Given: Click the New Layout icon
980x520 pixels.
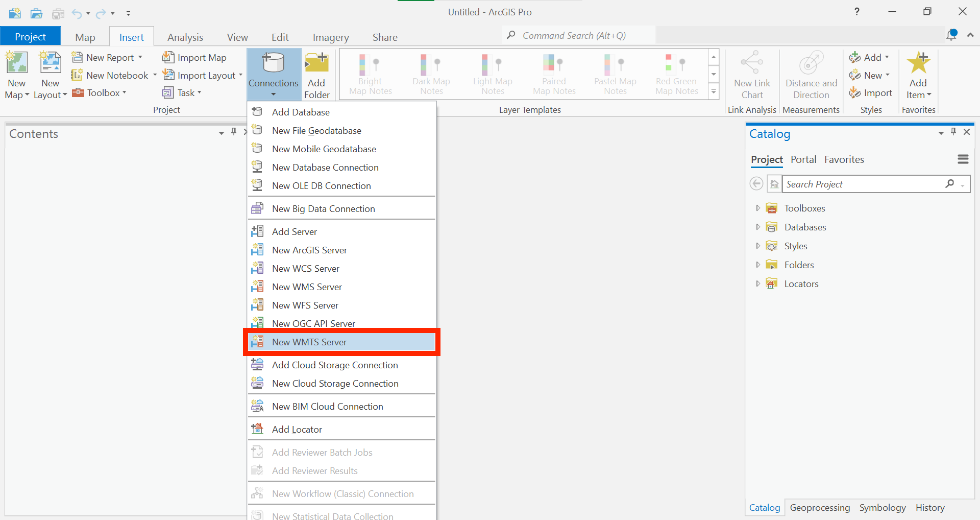Looking at the screenshot, I should [x=51, y=64].
